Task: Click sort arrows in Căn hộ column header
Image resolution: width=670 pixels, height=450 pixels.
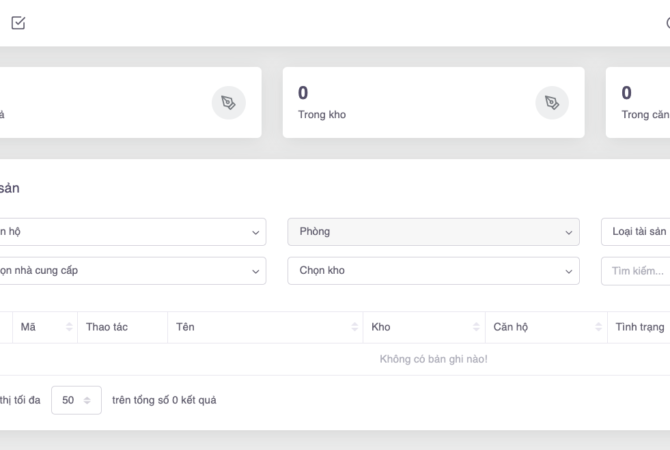Action: 598,327
